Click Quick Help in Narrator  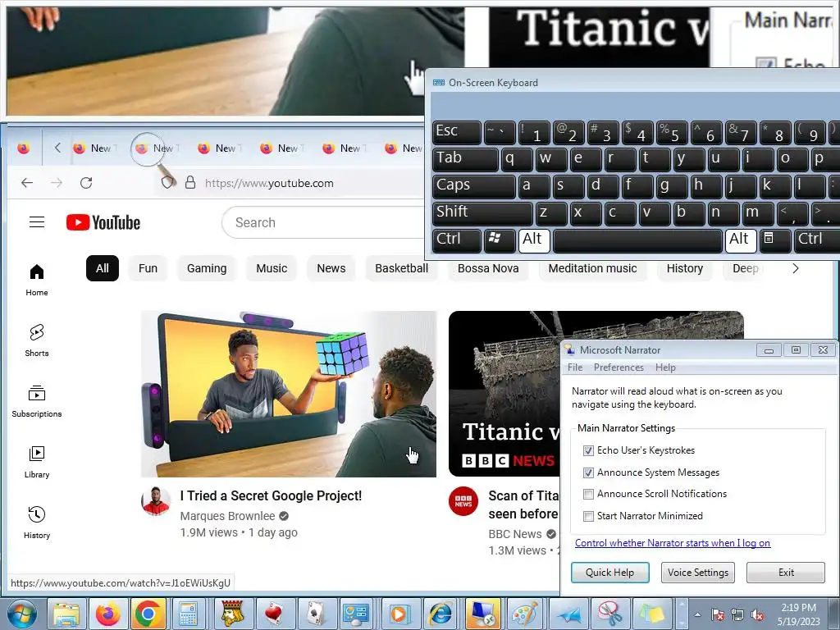coord(609,572)
